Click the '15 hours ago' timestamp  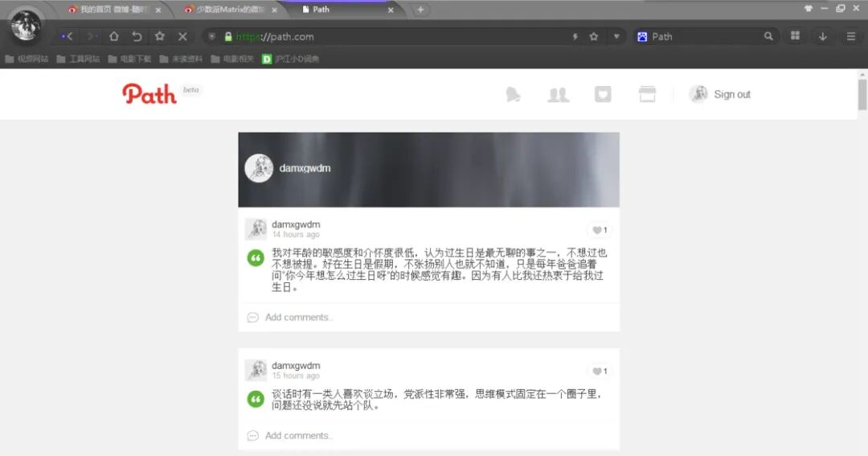(x=296, y=376)
